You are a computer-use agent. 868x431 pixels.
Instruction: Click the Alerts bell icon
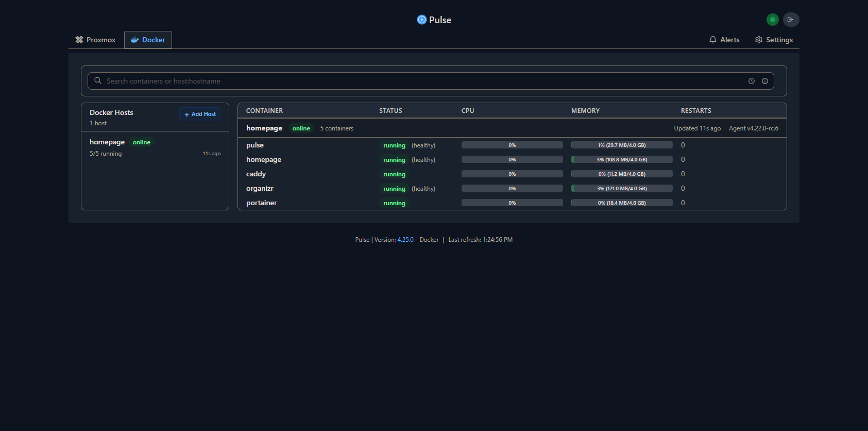pos(713,40)
